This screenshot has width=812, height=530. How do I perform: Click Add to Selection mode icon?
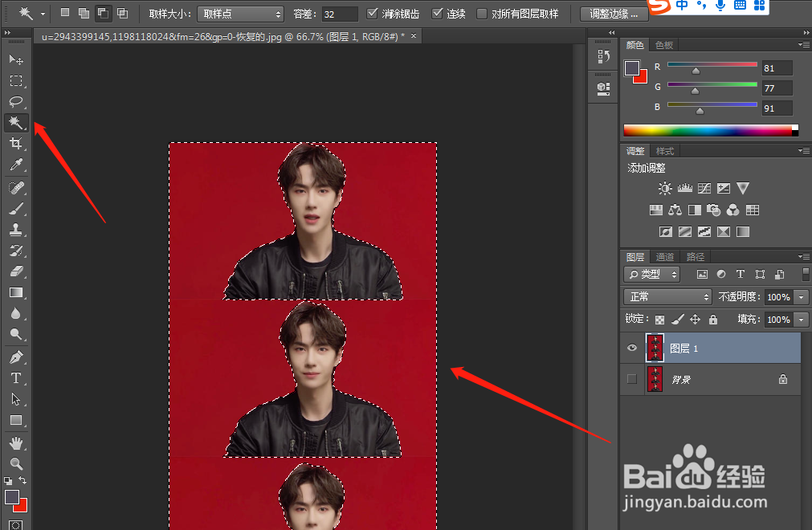84,13
